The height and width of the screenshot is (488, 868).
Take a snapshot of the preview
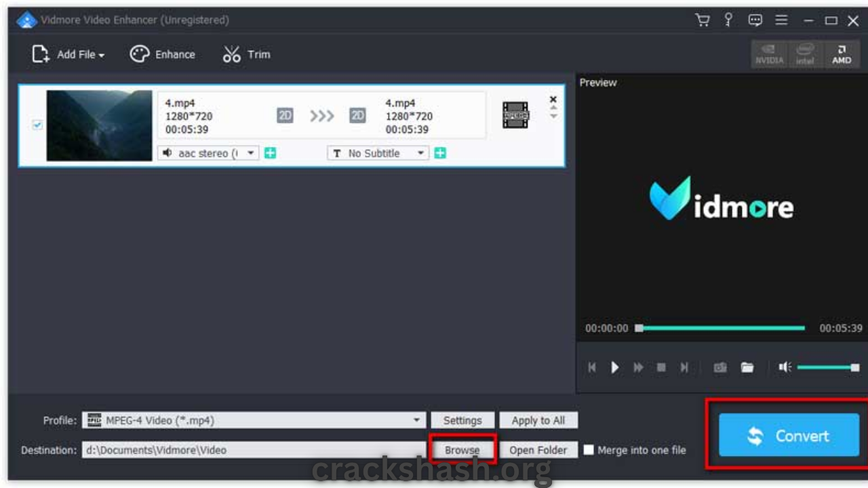tap(720, 367)
